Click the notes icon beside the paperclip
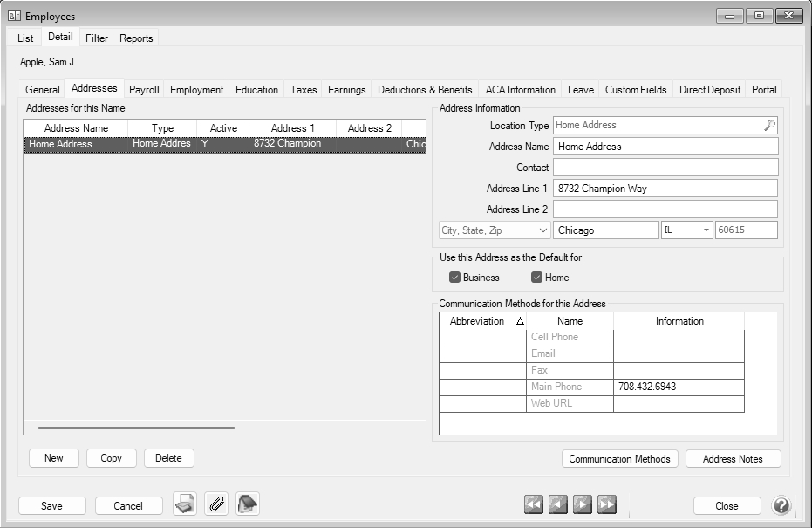 (248, 504)
